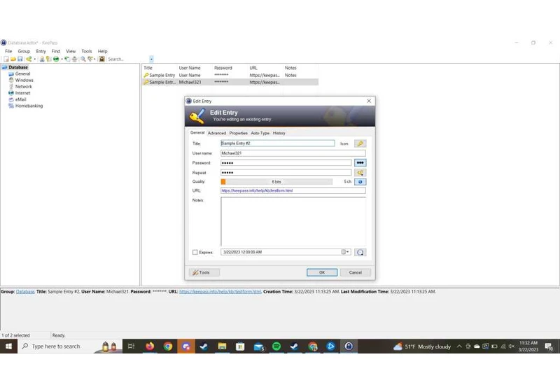Switch to the History tab

point(279,133)
